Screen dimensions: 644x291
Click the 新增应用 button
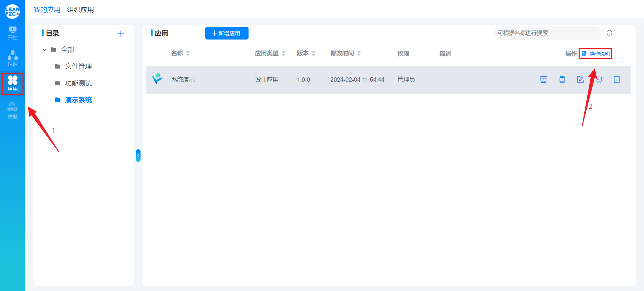click(227, 33)
